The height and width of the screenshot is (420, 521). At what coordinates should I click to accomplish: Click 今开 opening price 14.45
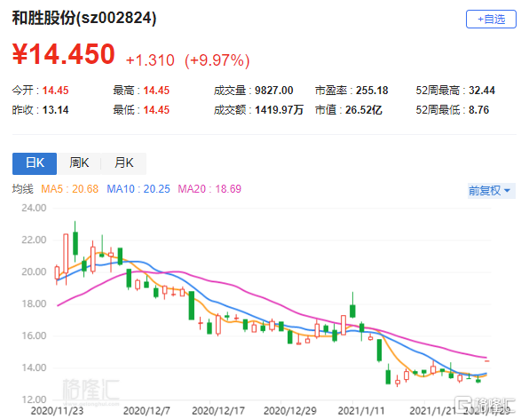pyautogui.click(x=56, y=90)
